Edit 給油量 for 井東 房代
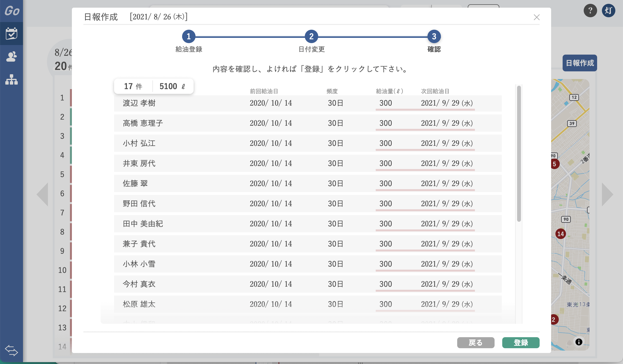 [386, 163]
